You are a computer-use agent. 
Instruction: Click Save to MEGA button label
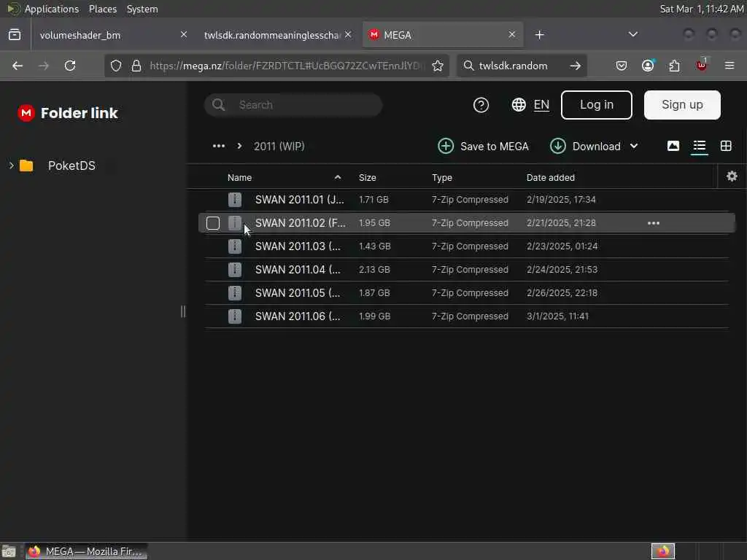(495, 146)
